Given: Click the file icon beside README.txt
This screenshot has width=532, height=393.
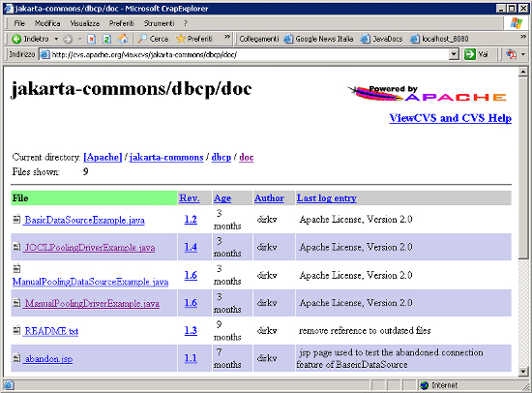Looking at the screenshot, I should point(16,330).
